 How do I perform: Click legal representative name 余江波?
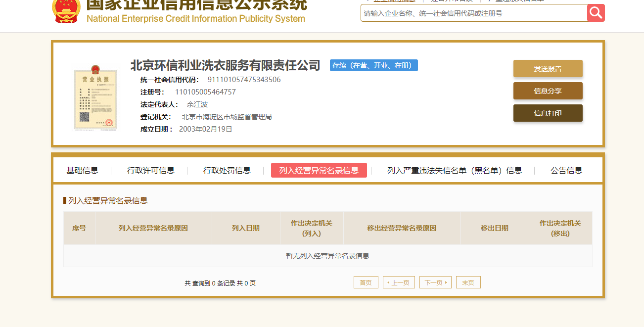tap(197, 104)
